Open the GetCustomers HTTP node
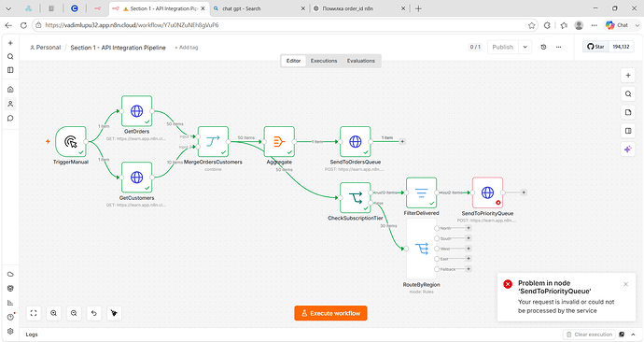Image resolution: width=644 pixels, height=342 pixels. [x=137, y=178]
